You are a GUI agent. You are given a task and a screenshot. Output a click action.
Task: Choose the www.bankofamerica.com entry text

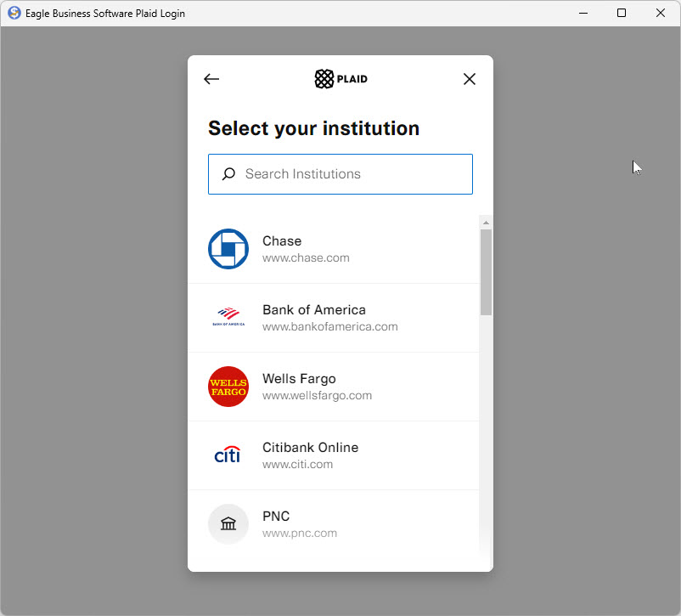click(329, 326)
